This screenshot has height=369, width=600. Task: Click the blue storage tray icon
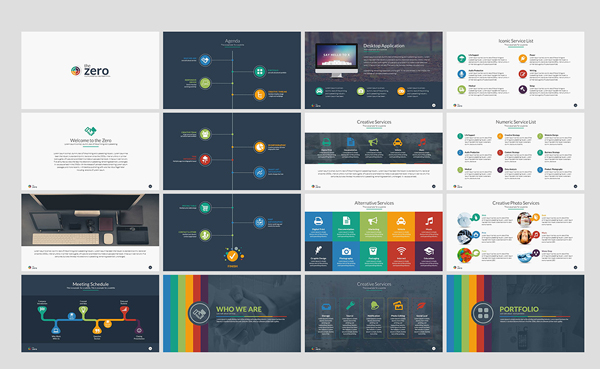[x=326, y=306]
